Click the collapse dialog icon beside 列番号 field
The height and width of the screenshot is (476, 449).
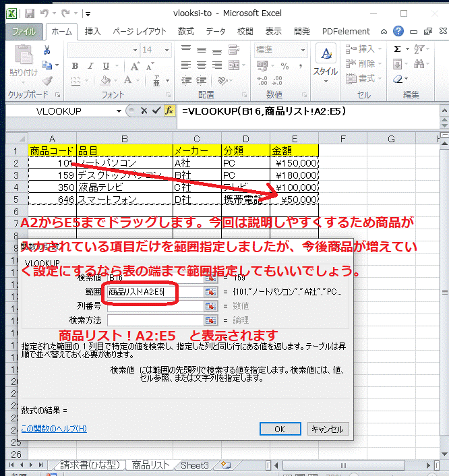(210, 306)
